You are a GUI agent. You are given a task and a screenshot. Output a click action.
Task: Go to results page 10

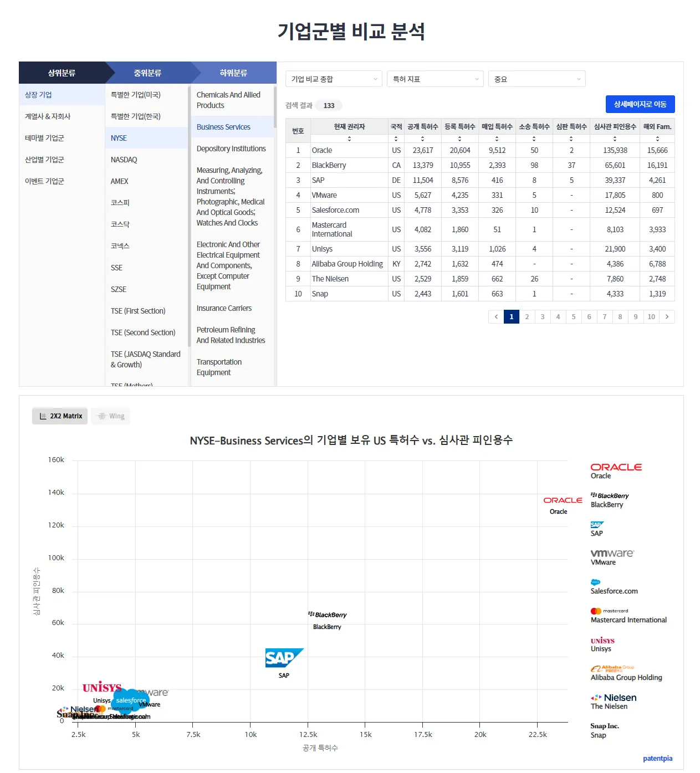pos(651,317)
